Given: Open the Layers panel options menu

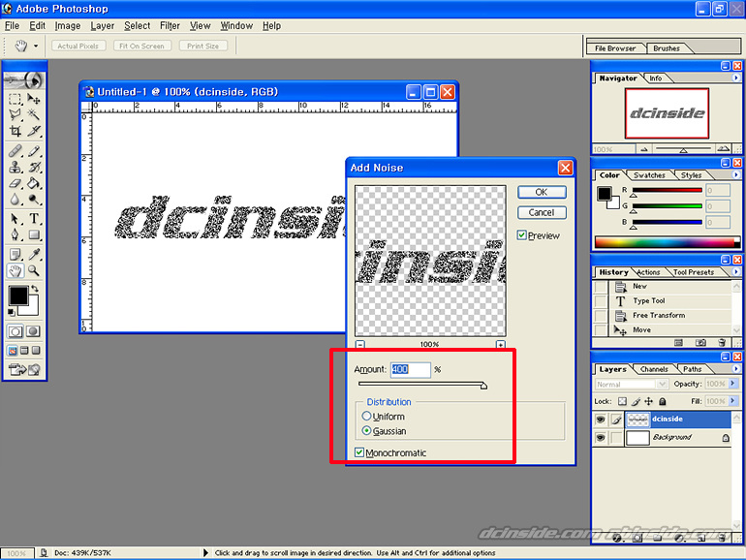Looking at the screenshot, I should pyautogui.click(x=736, y=369).
